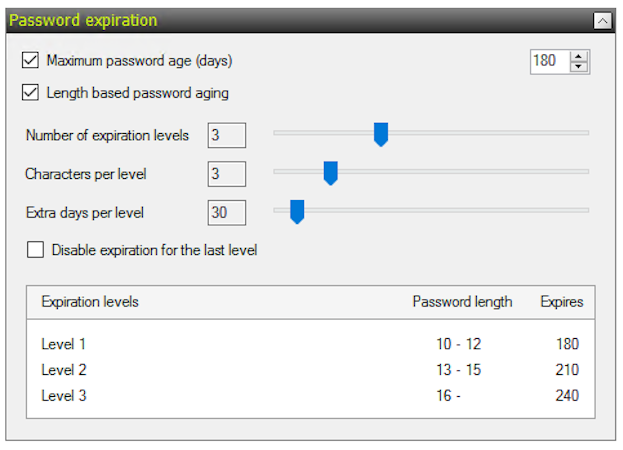Click the Extra days per level slider thumb
623x450 pixels.
(x=296, y=211)
